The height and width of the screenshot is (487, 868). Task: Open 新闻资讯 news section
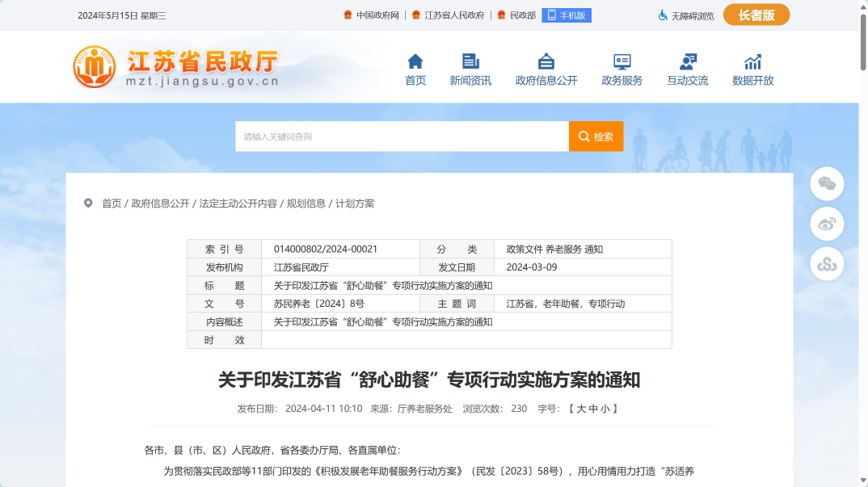click(x=470, y=70)
